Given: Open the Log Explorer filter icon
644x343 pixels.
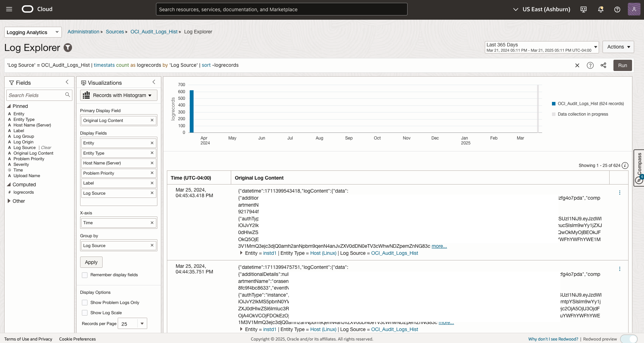Looking at the screenshot, I should (x=68, y=48).
